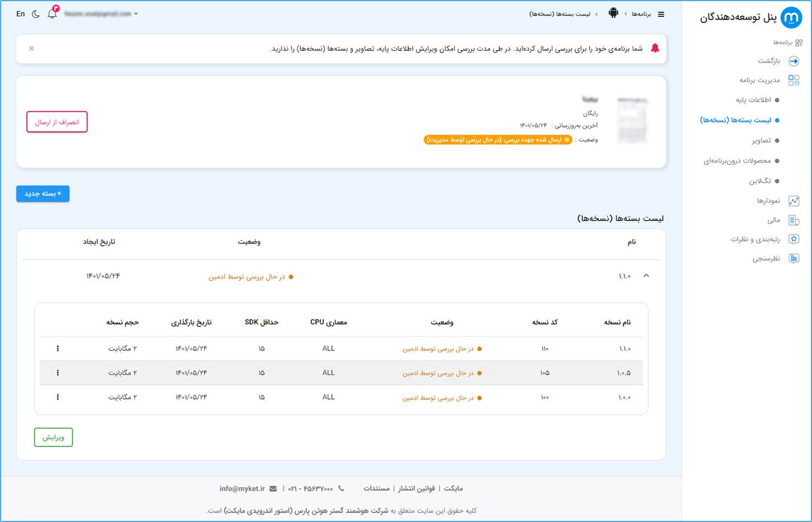This screenshot has height=522, width=812.
Task: Click the نظرسنجی sidebar label
Action: [x=766, y=258]
